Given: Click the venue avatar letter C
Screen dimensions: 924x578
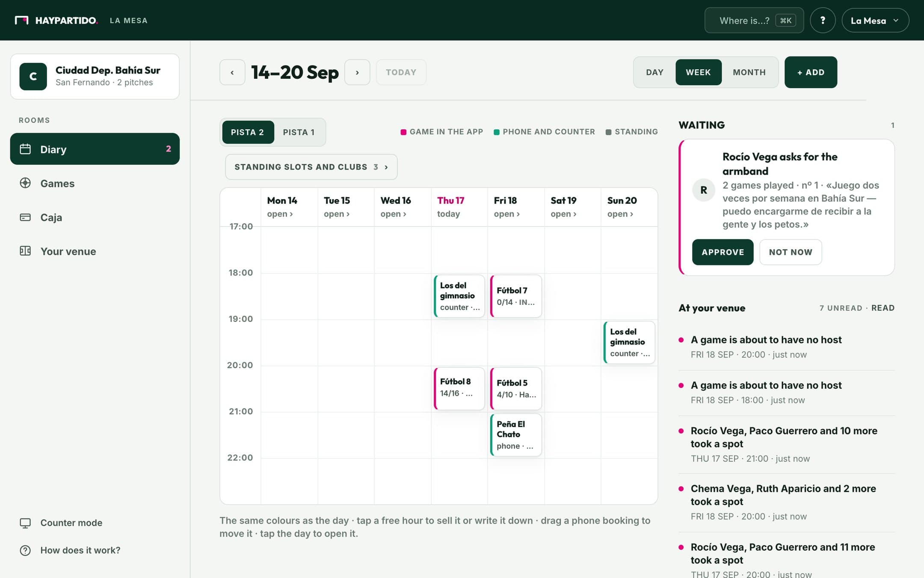Looking at the screenshot, I should (x=33, y=77).
